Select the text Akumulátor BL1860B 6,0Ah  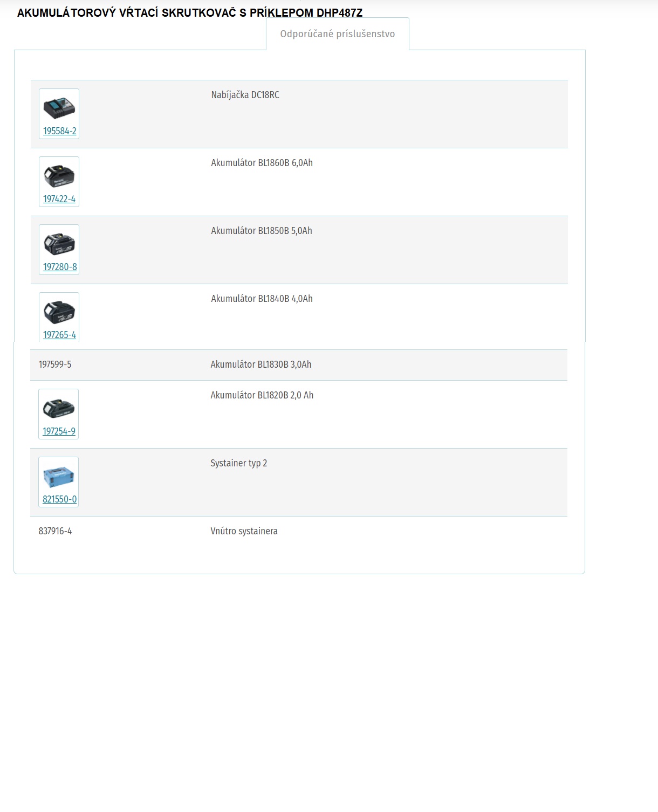[262, 163]
